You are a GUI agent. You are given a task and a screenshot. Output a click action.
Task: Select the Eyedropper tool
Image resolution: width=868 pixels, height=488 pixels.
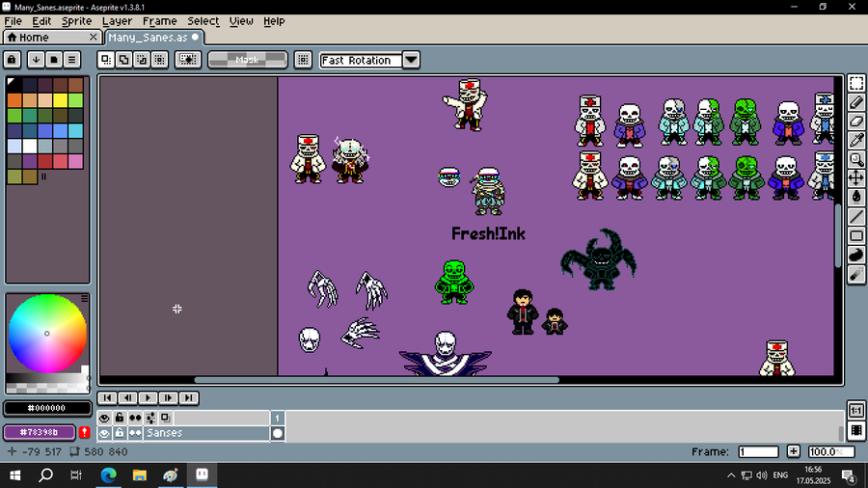pyautogui.click(x=855, y=141)
